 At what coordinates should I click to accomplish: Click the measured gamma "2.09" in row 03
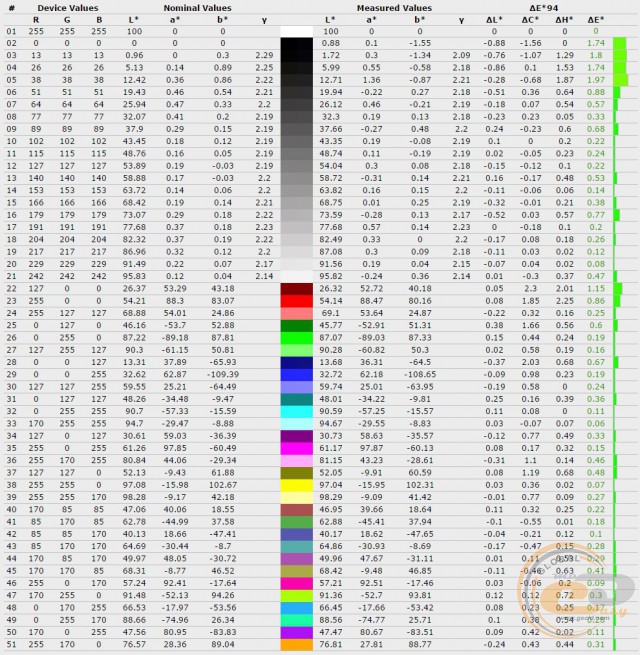point(461,56)
